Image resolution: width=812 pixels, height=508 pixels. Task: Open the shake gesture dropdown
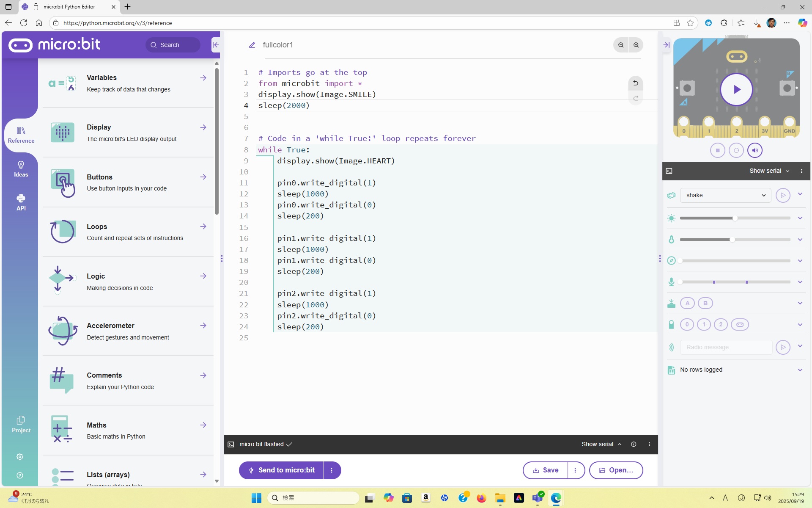pos(725,195)
